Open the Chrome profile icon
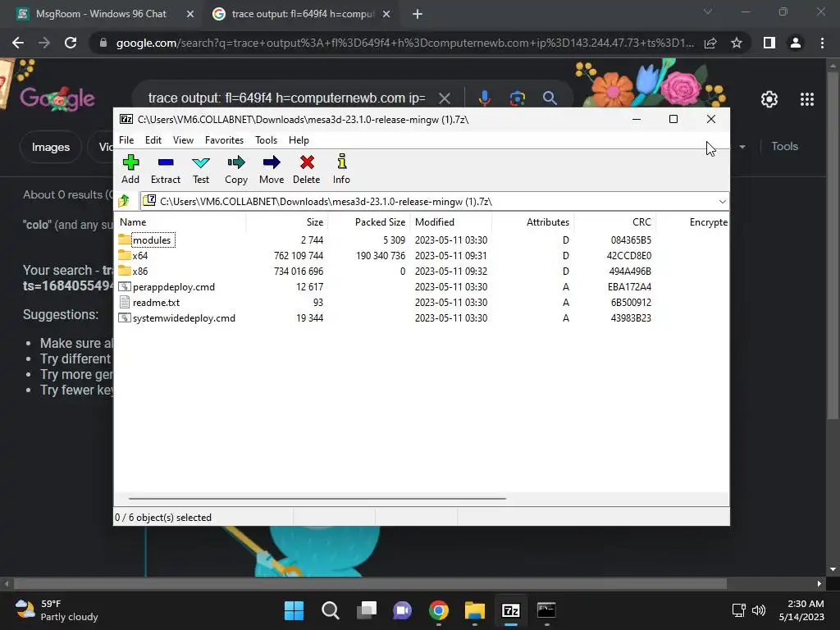The width and height of the screenshot is (840, 630). (796, 43)
